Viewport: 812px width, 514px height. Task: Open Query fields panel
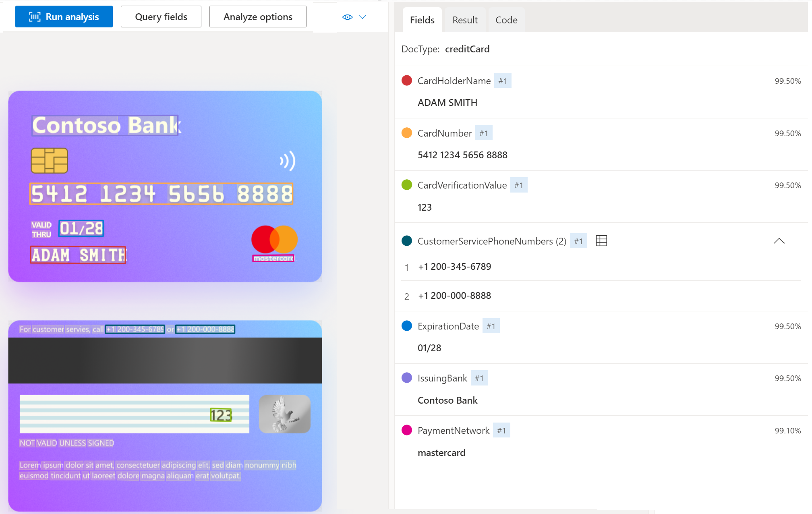[x=161, y=16]
